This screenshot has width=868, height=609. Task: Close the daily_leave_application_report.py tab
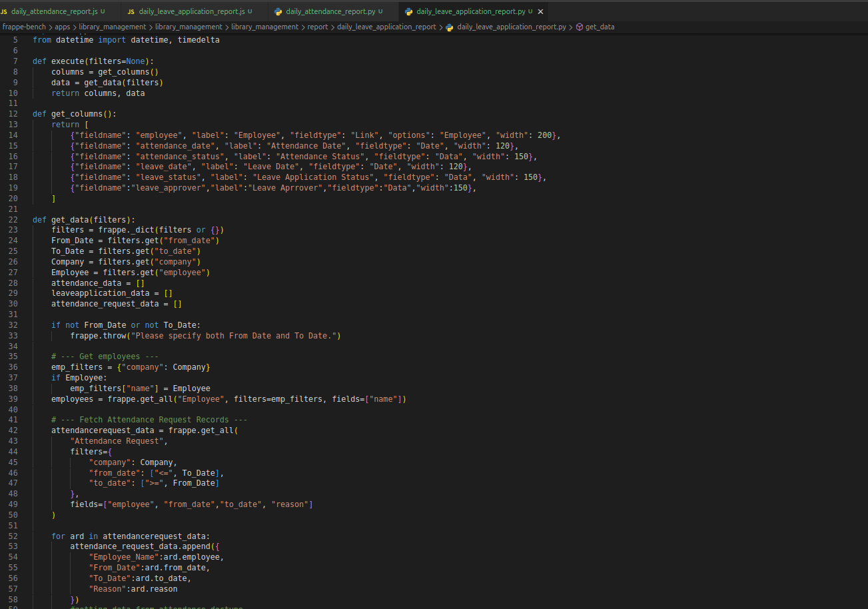pos(540,12)
